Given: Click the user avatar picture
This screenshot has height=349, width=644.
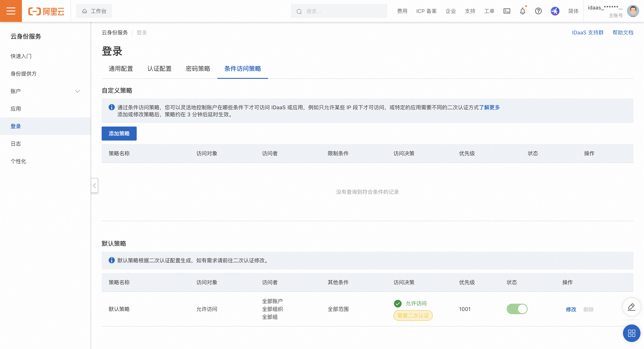Looking at the screenshot, I should tap(633, 11).
